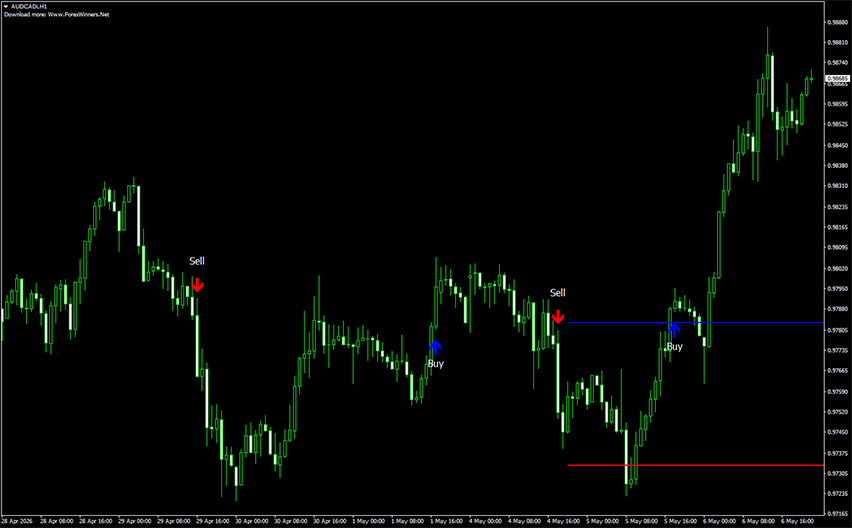Click price scale value 0.97165
This screenshot has width=852, height=528.
click(838, 513)
